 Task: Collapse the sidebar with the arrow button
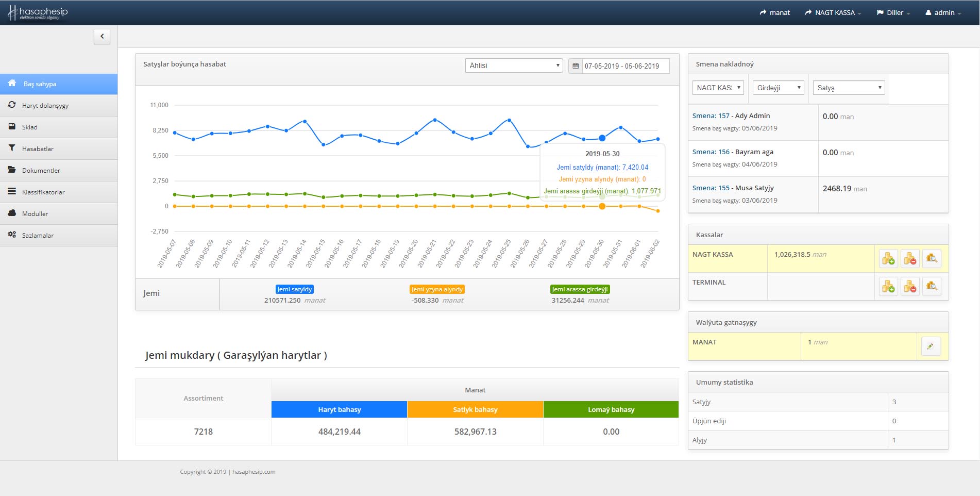point(102,36)
